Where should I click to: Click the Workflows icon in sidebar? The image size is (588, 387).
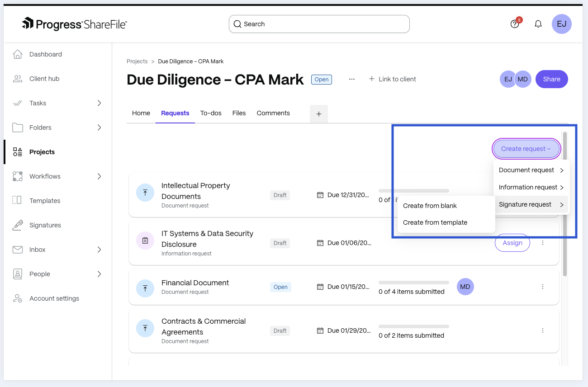pos(18,176)
